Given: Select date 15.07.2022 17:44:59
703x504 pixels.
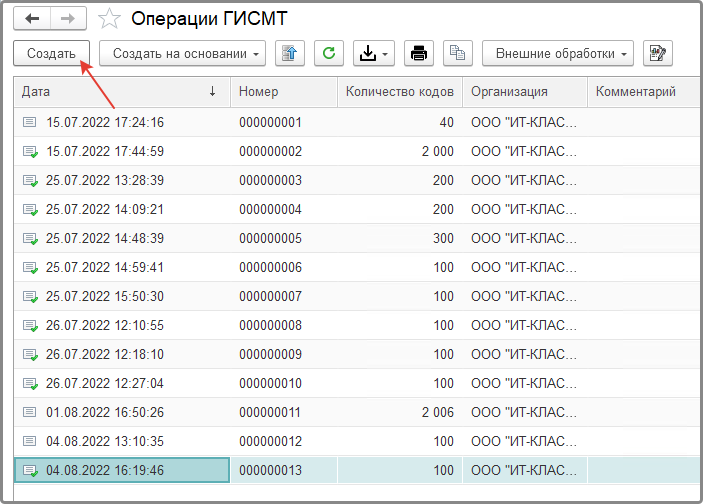Looking at the screenshot, I should click(x=105, y=152).
